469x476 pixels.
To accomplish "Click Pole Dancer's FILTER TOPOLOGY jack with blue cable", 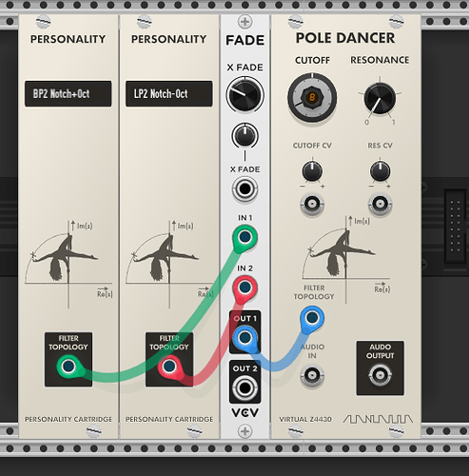I will (312, 317).
